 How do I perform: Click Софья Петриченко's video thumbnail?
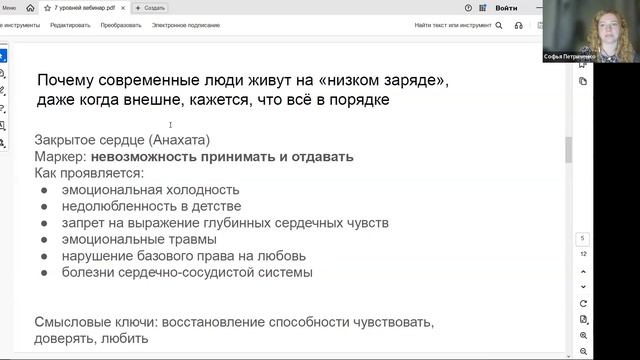(x=591, y=31)
